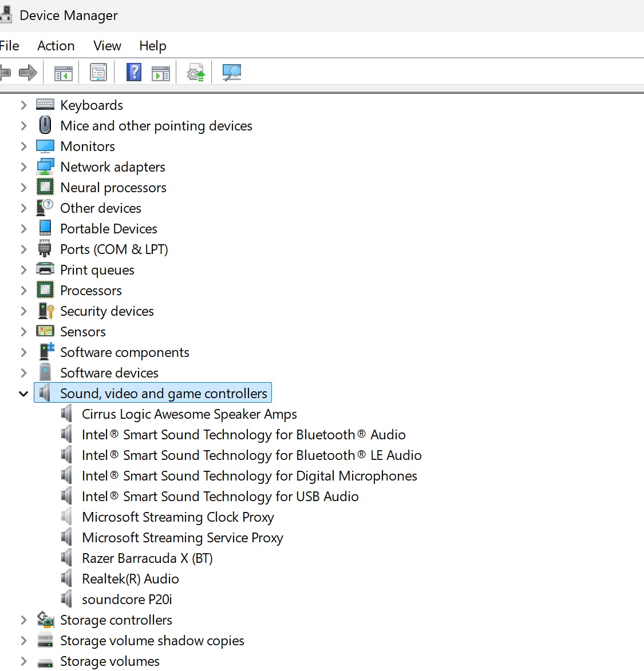Click the Portable Devices category icon
This screenshot has width=644, height=671.
45,228
